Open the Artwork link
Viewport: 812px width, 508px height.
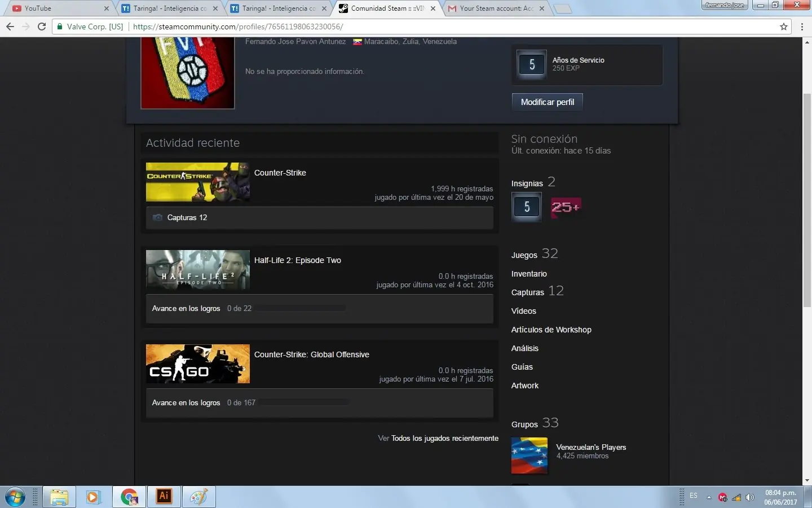coord(525,386)
